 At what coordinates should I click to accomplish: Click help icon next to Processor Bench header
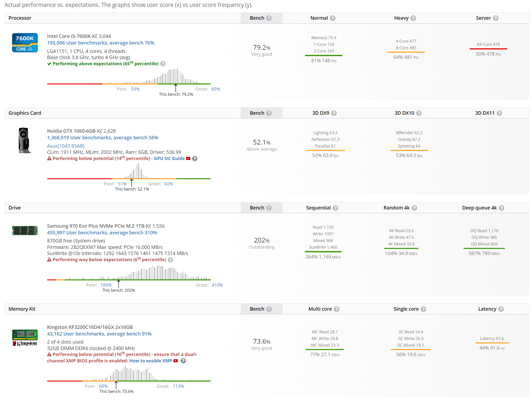[269, 18]
